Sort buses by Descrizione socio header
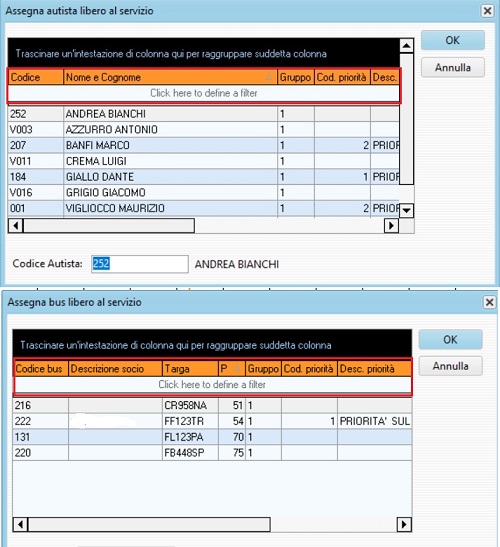Image resolution: width=500 pixels, height=547 pixels. point(115,369)
